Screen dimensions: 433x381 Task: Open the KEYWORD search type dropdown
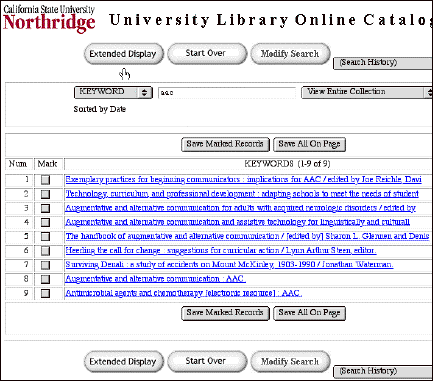[x=113, y=92]
